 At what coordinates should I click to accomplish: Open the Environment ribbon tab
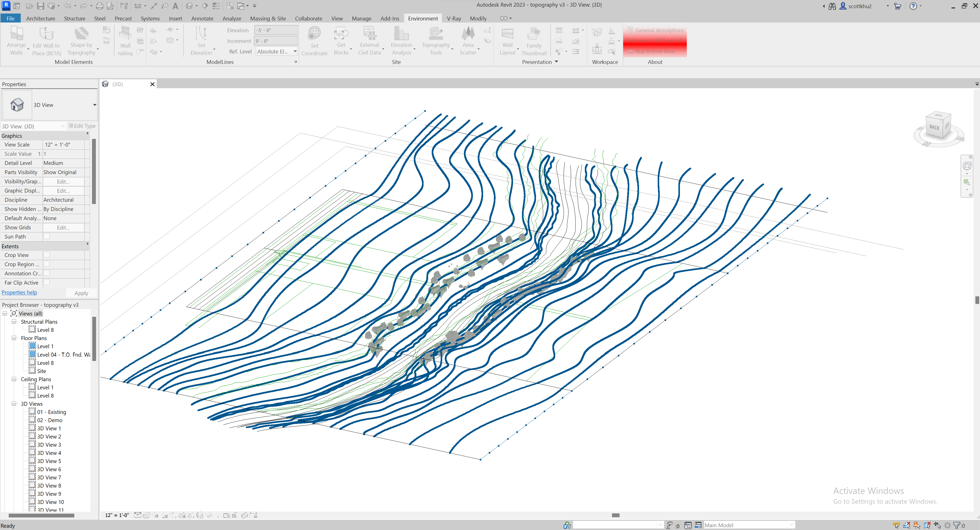pyautogui.click(x=423, y=18)
